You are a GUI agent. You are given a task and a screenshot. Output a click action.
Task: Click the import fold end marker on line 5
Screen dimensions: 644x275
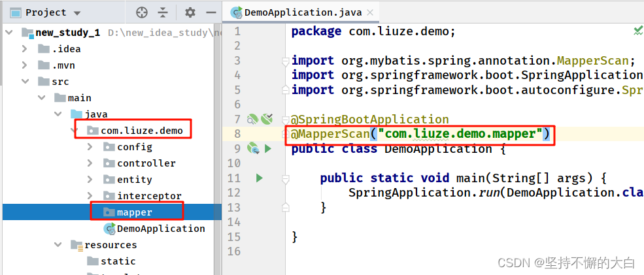coord(286,89)
